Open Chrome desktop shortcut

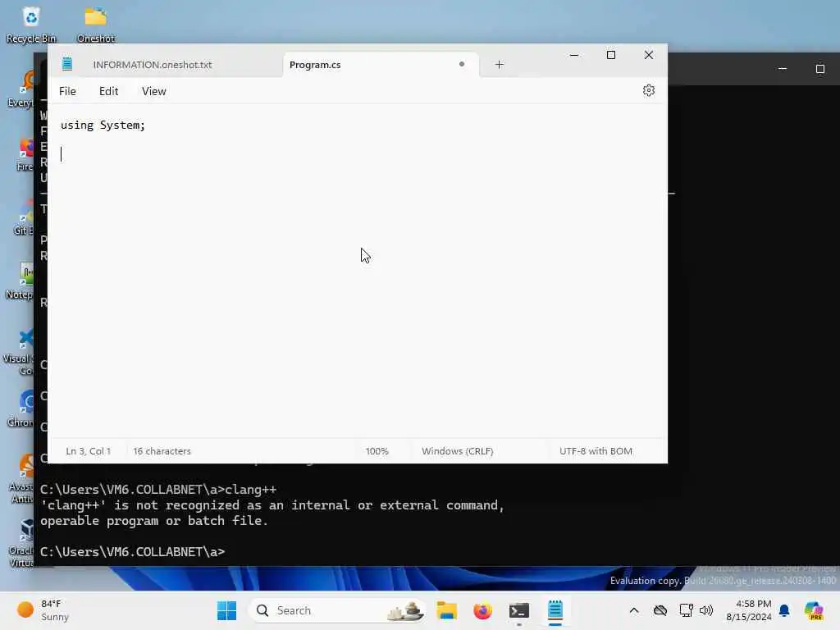tap(21, 410)
